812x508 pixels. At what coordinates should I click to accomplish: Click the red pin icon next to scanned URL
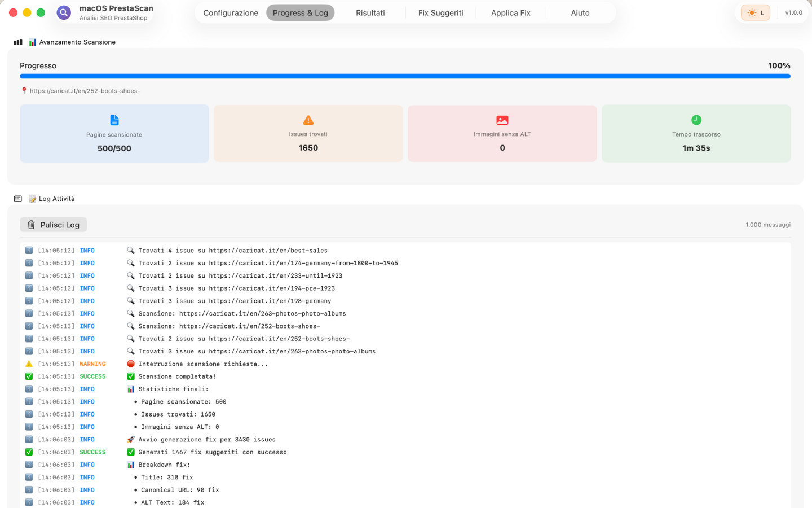(x=24, y=90)
